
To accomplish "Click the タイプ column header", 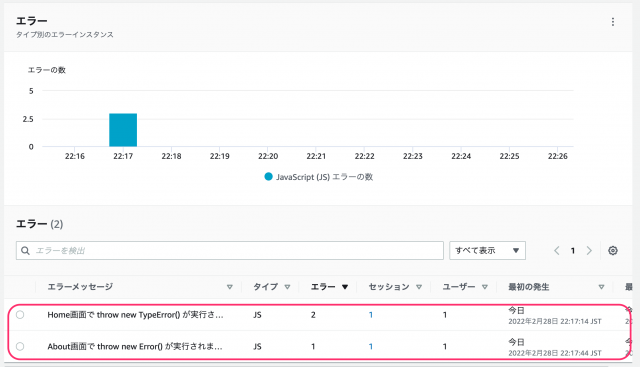I will 266,287.
